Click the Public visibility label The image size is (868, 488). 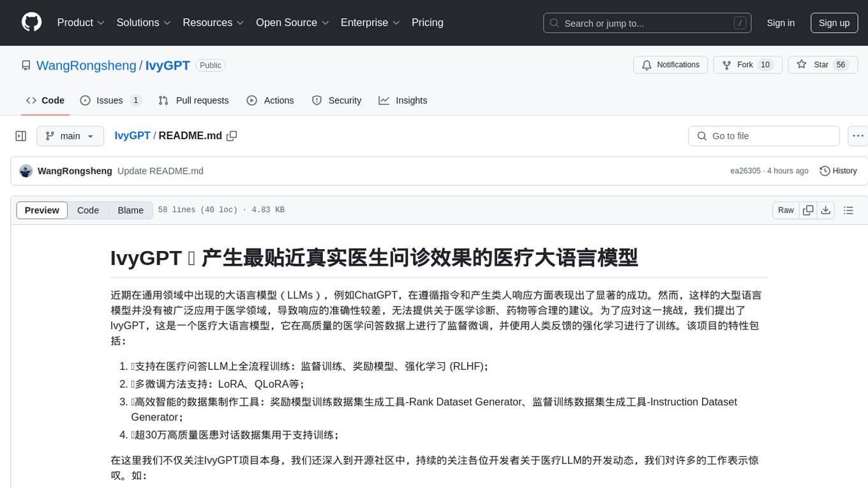[x=210, y=65]
